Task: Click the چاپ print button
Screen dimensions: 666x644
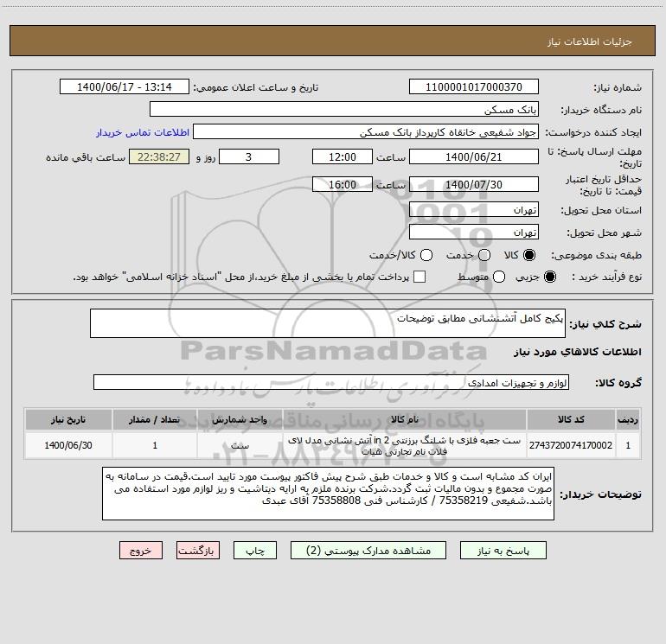Action: 255,551
